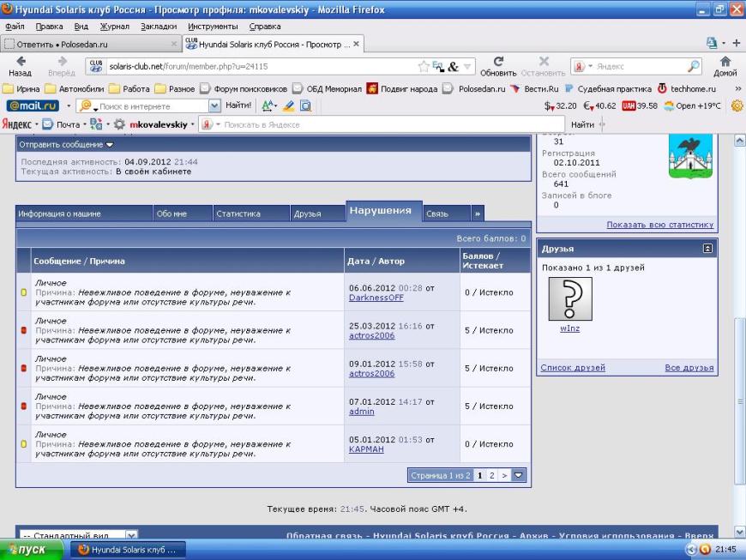Screen dimensions: 746x560
Task: Open the DarknessOFF author link
Action: coord(376,298)
